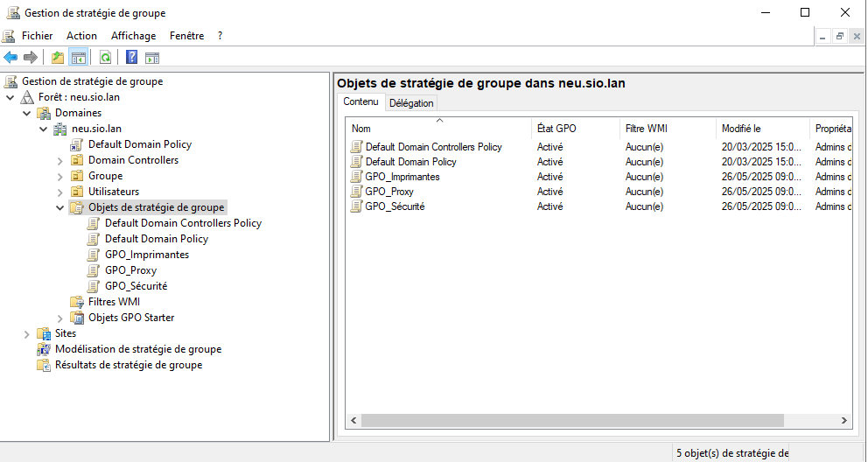Click the blue Back arrow in toolbar
This screenshot has width=868, height=462.
(x=10, y=58)
